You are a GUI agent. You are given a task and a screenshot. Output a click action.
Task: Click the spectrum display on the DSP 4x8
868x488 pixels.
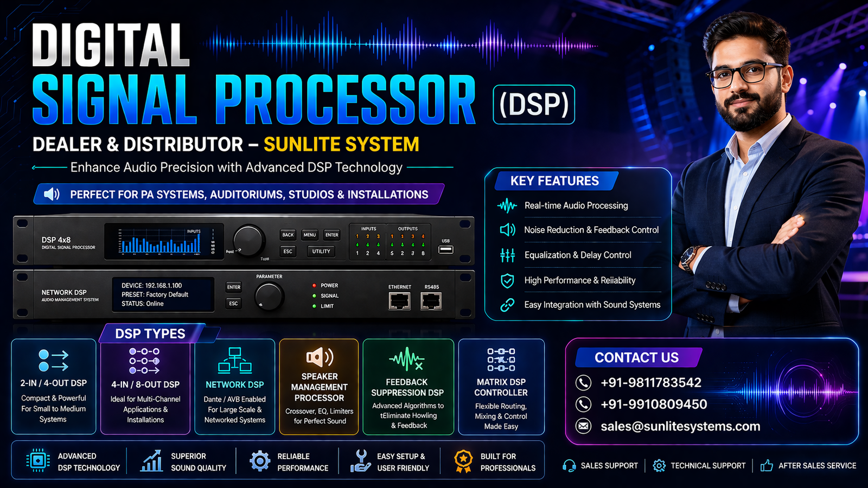tap(164, 241)
